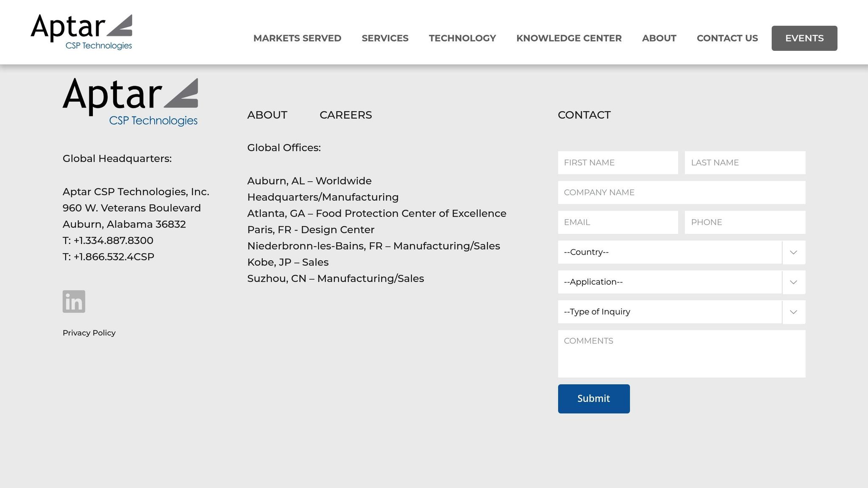Screen dimensions: 868x488
Task: Focus the Phone input field
Action: [x=745, y=222]
